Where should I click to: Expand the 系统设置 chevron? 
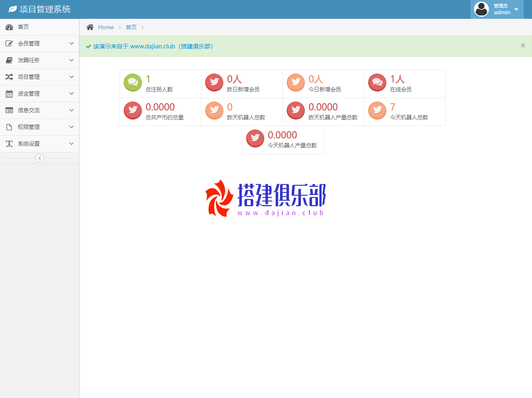[x=71, y=144]
